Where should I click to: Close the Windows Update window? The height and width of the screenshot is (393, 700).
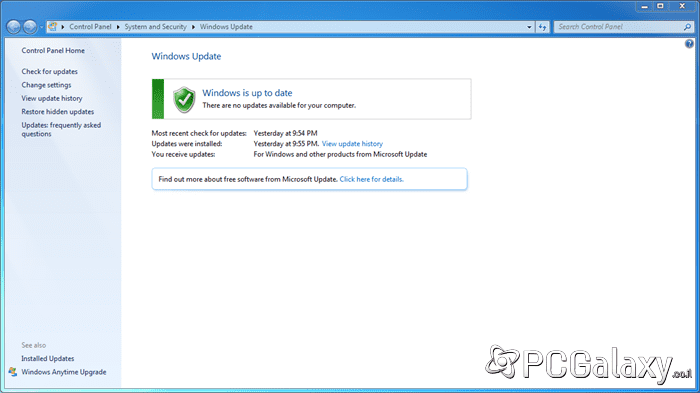(x=682, y=6)
